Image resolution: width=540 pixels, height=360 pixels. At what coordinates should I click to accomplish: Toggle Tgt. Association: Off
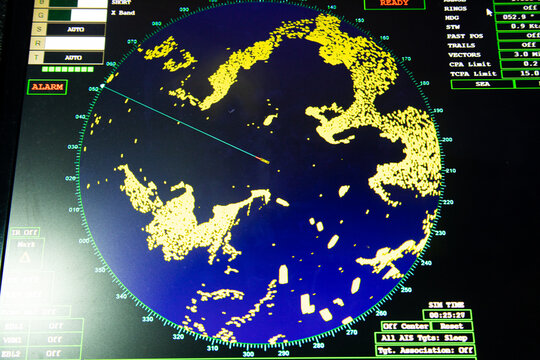[425, 350]
